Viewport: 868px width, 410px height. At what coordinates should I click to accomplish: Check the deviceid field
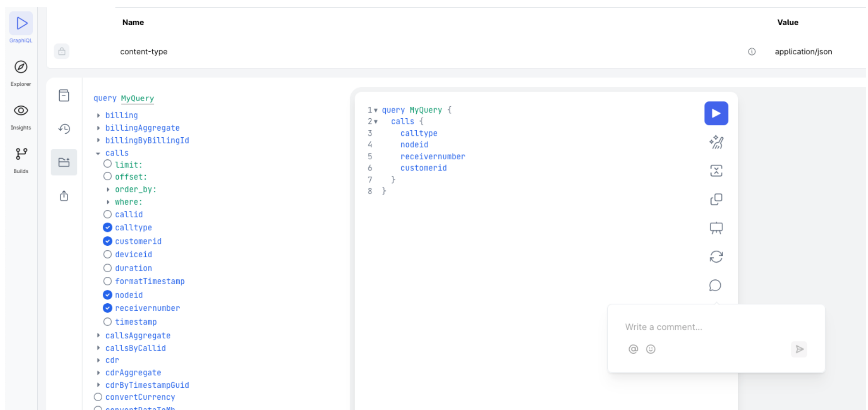tap(107, 255)
